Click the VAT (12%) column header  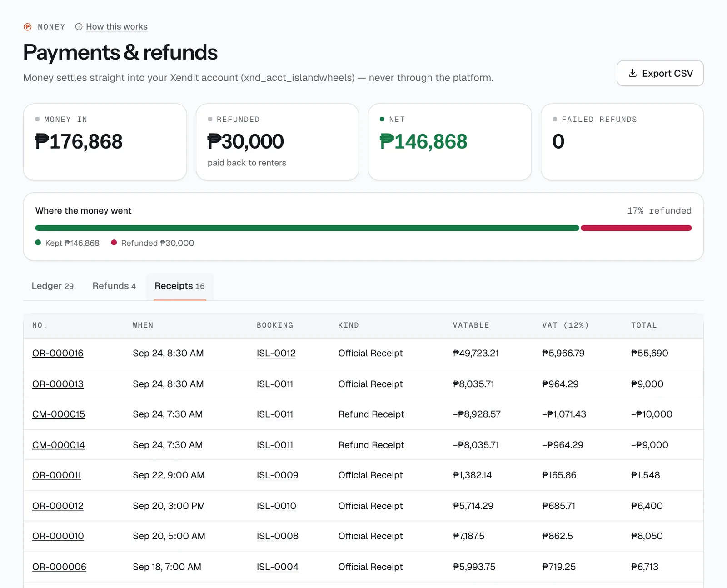coord(565,325)
